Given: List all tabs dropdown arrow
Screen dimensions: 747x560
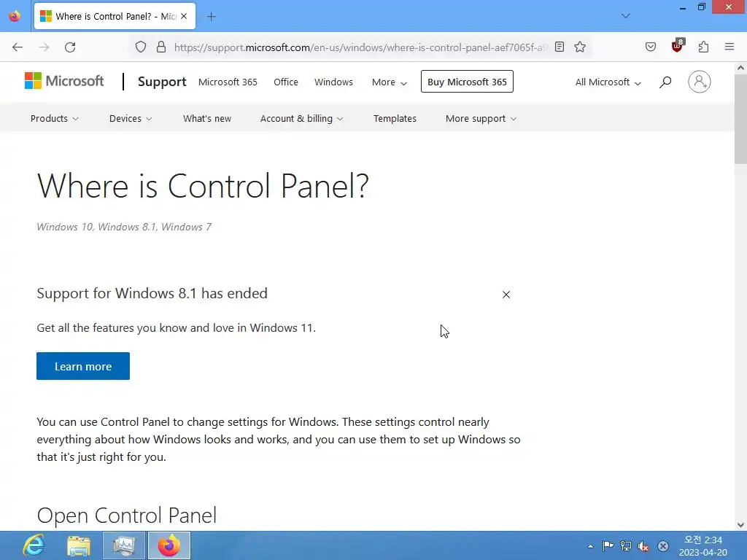Looking at the screenshot, I should coord(626,16).
